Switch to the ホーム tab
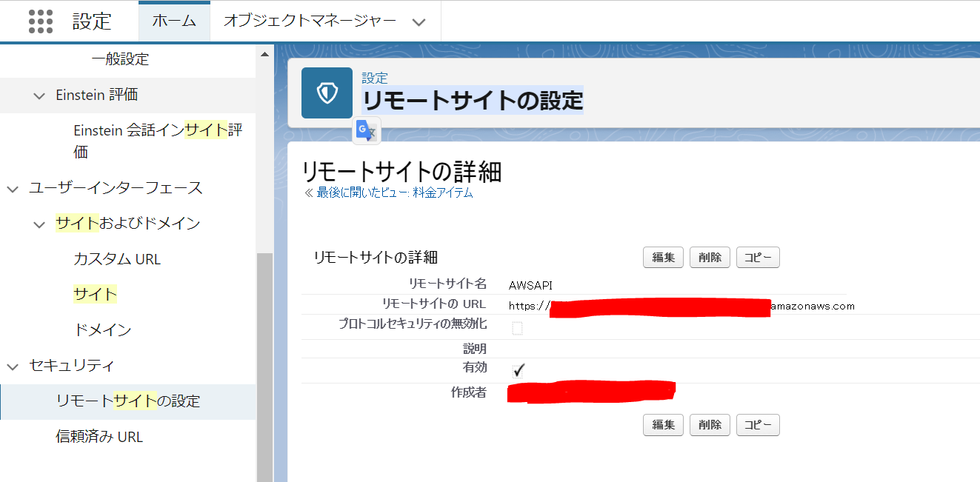The image size is (980, 482). pyautogui.click(x=174, y=21)
